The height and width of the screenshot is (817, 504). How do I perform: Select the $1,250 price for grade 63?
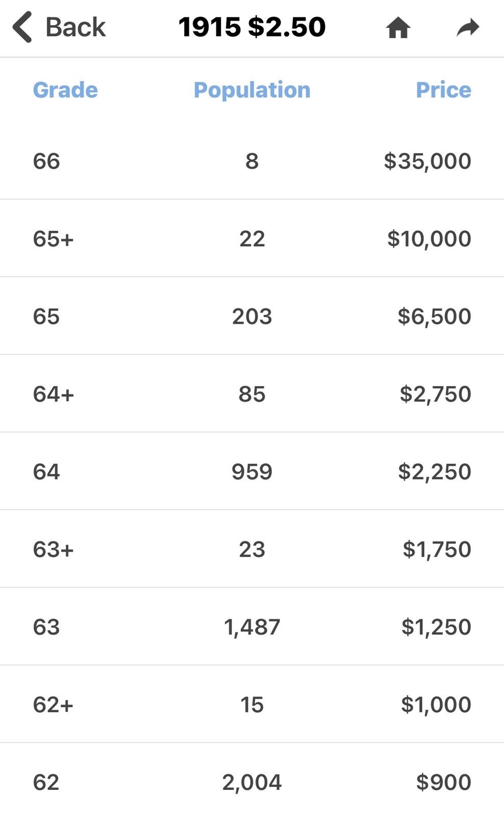coord(436,627)
